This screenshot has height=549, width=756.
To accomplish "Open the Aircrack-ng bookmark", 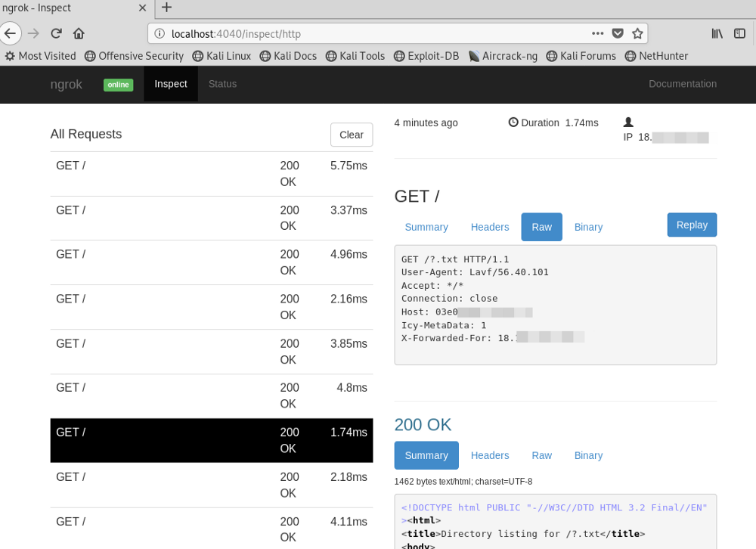I will pos(503,56).
